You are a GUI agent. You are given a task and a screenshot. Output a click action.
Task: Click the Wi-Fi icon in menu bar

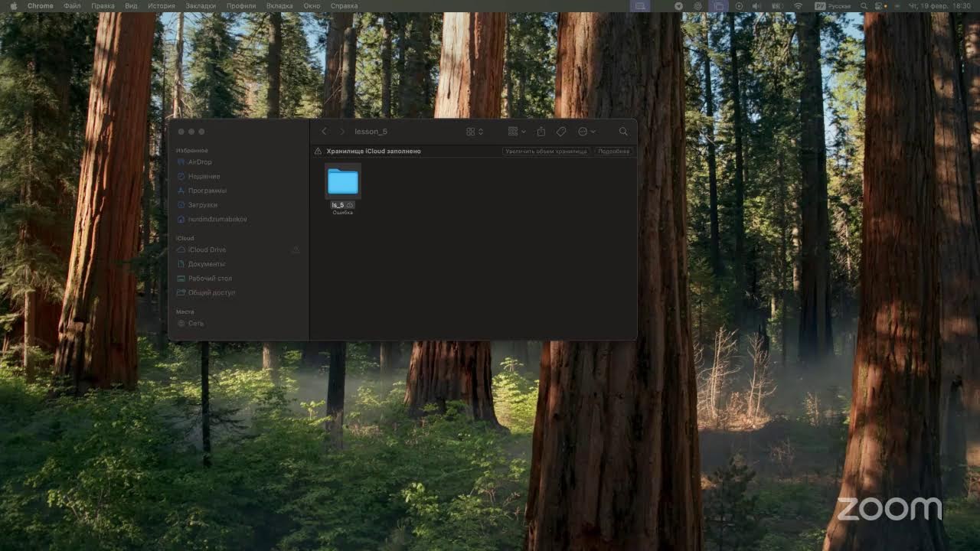coord(799,6)
